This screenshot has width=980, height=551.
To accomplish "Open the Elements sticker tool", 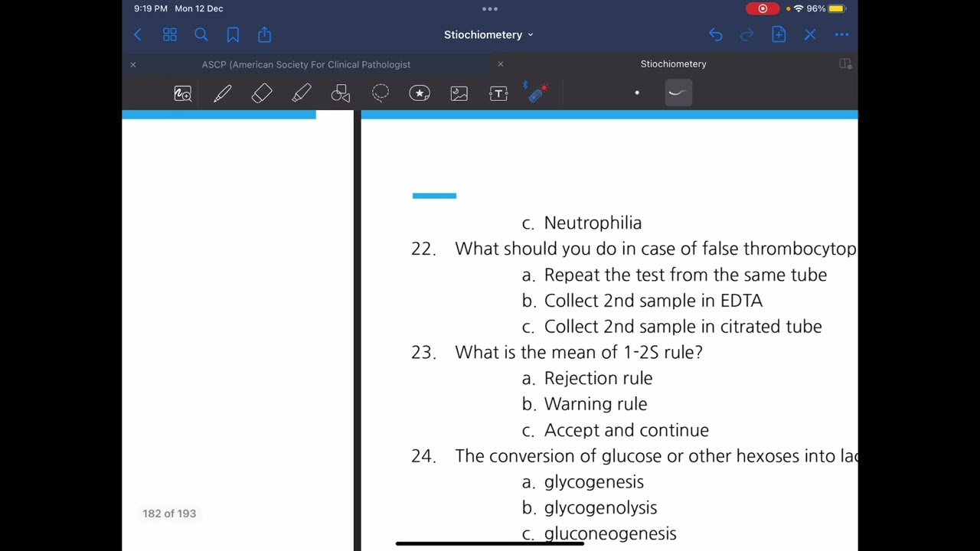I will [x=420, y=93].
